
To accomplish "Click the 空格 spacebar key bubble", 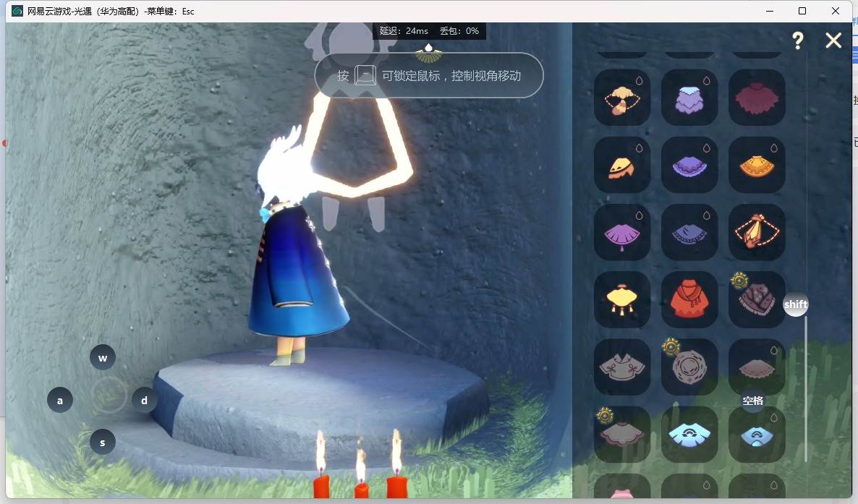I will [x=753, y=401].
